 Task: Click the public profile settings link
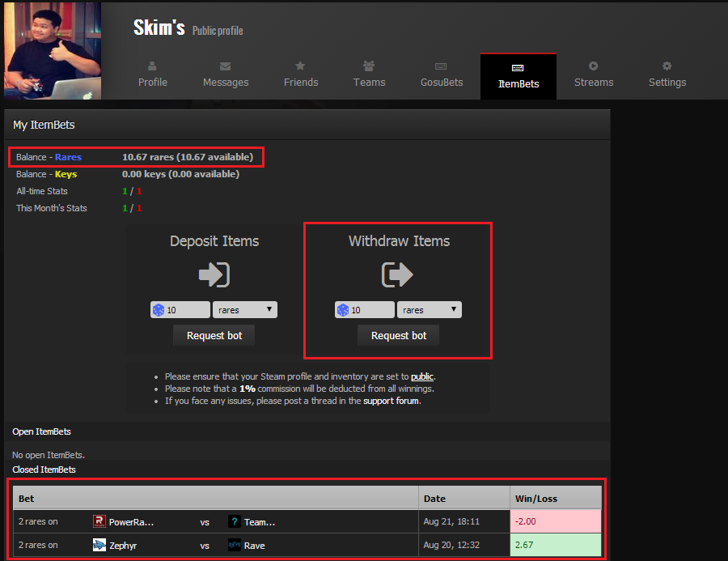pyautogui.click(x=422, y=376)
